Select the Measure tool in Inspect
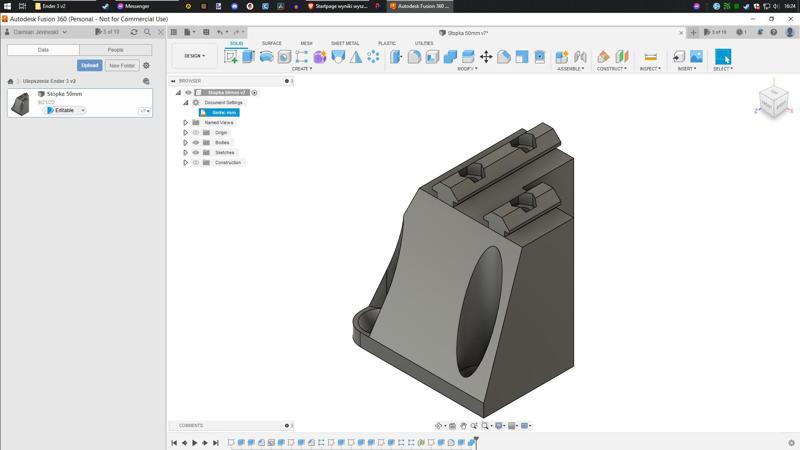 651,57
